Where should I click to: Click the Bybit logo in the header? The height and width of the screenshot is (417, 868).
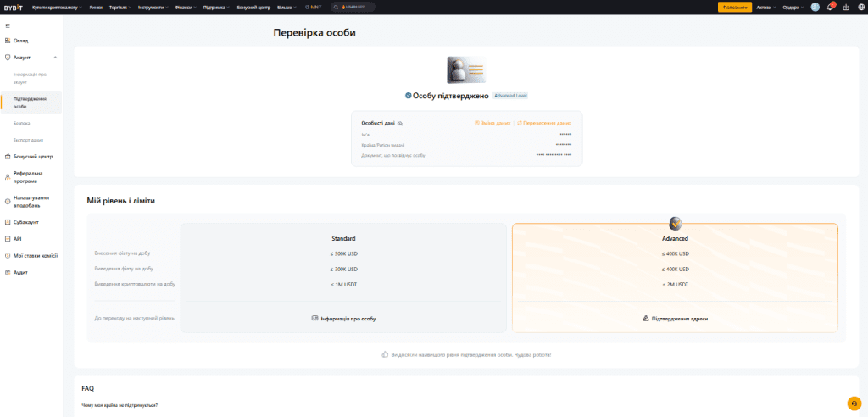15,7
